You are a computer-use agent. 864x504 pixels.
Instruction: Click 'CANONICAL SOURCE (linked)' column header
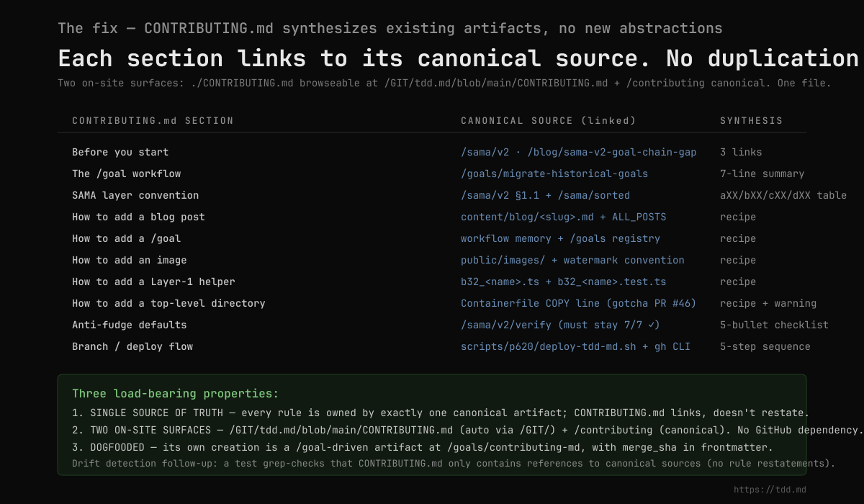tap(549, 121)
